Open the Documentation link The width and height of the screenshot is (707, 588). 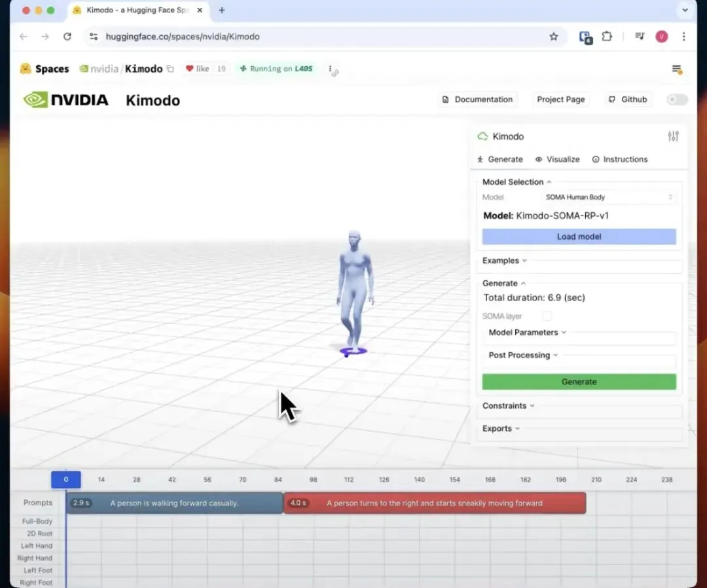[478, 100]
